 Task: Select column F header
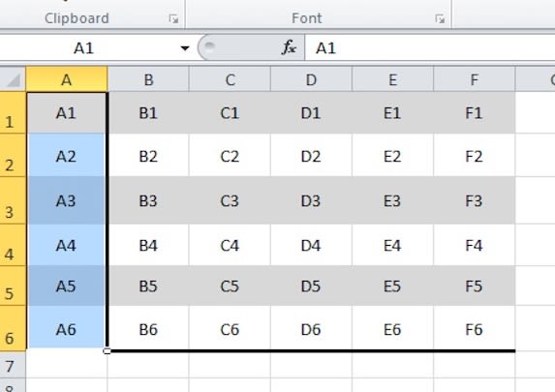[x=475, y=80]
